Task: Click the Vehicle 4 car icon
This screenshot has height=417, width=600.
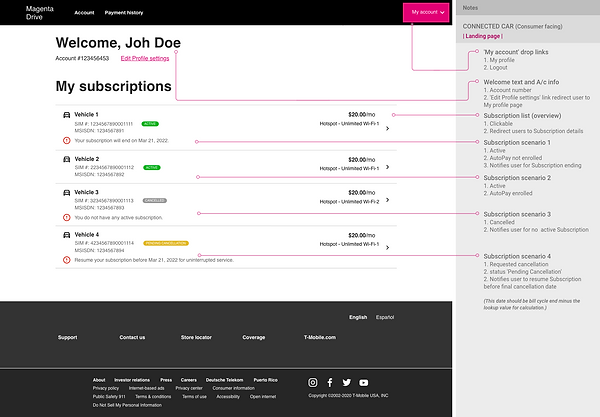Action: (x=67, y=235)
